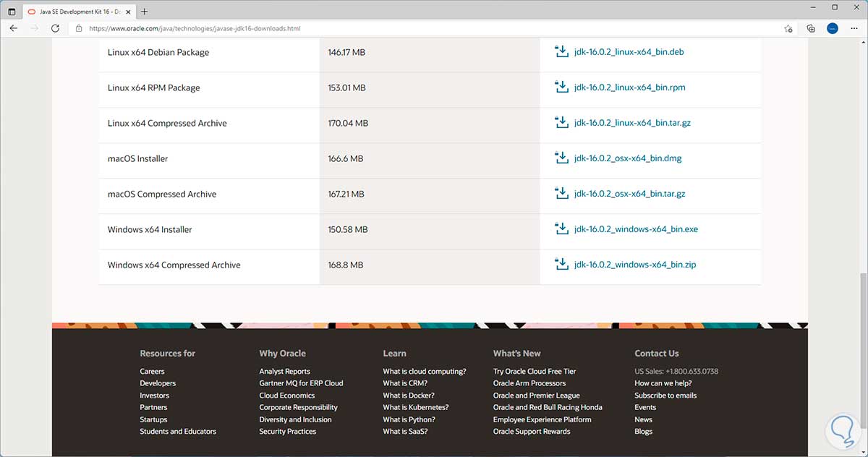The width and height of the screenshot is (868, 457).
Task: Download jdk-16.0.2_linux-x64_bin.rpm link
Action: point(629,87)
